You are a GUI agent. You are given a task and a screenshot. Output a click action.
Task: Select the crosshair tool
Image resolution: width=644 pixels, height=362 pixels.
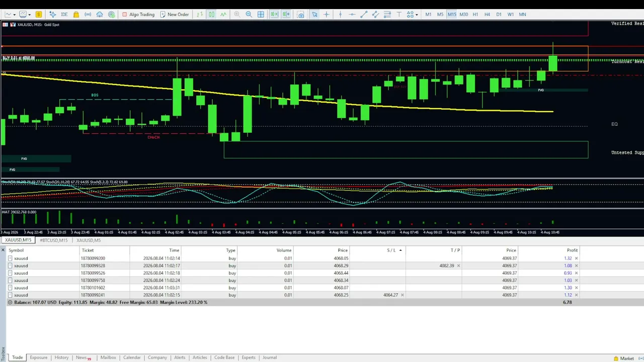pyautogui.click(x=326, y=15)
